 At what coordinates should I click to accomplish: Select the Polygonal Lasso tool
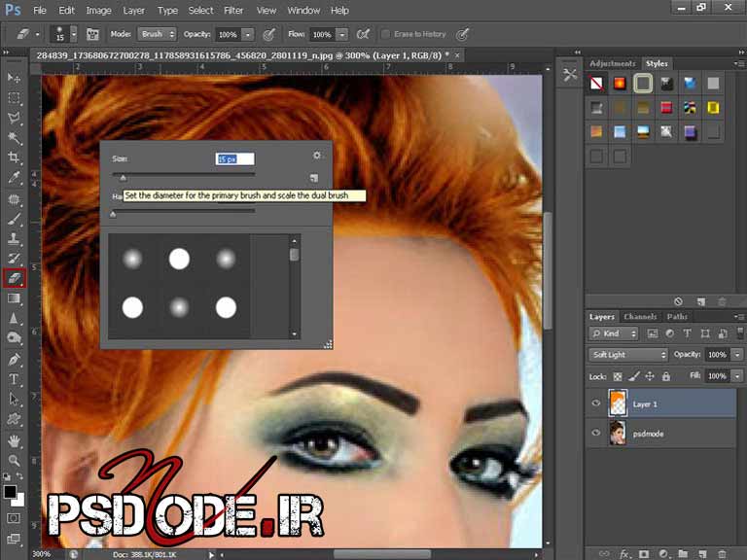coord(14,118)
